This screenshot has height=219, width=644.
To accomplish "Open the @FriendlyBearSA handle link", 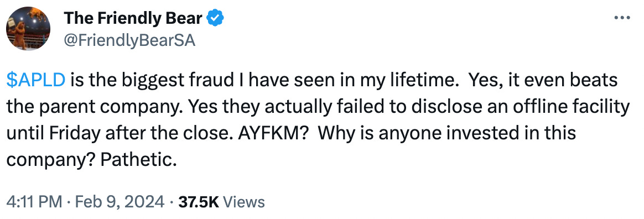I will (129, 41).
